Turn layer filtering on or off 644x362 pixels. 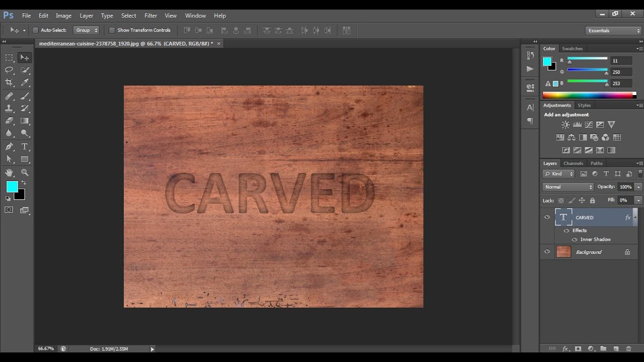640,174
